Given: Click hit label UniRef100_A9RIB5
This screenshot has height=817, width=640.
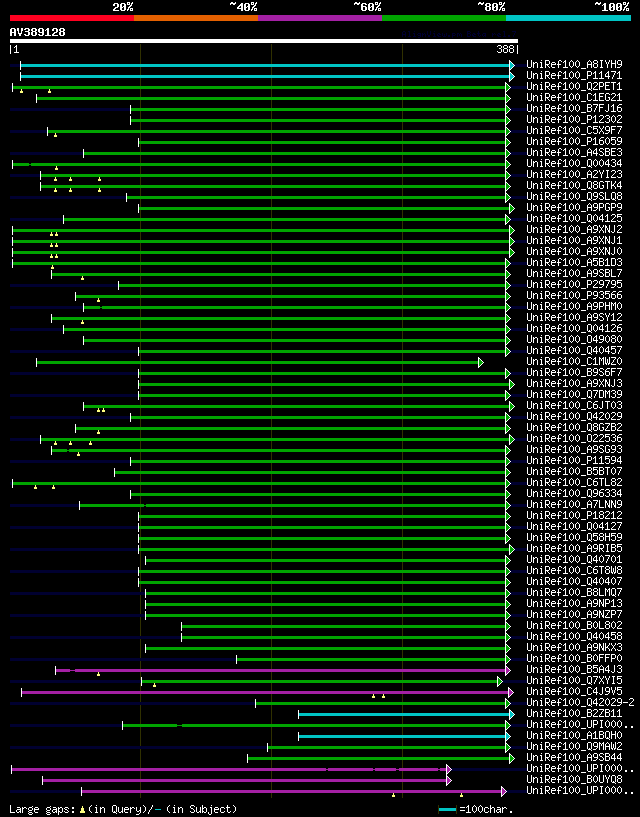Looking at the screenshot, I should pyautogui.click(x=574, y=548).
